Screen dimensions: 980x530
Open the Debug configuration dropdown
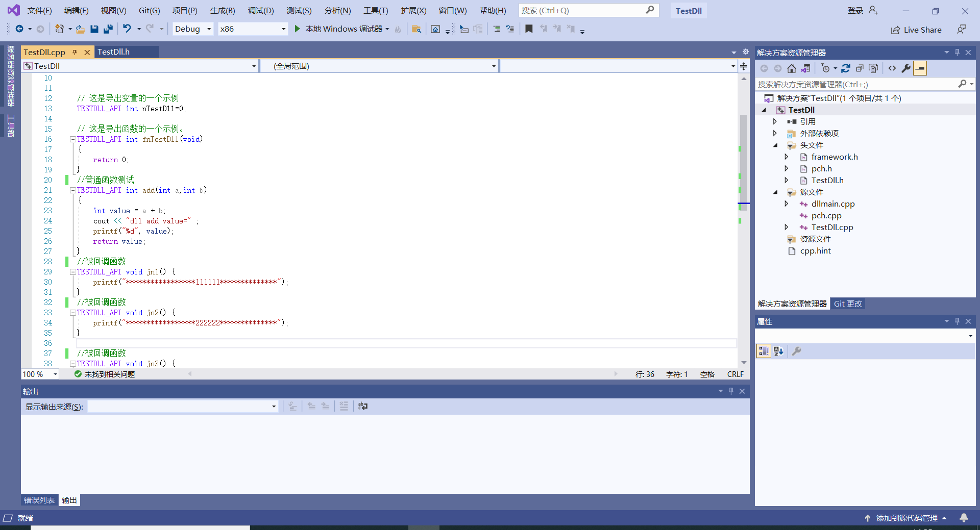[209, 29]
